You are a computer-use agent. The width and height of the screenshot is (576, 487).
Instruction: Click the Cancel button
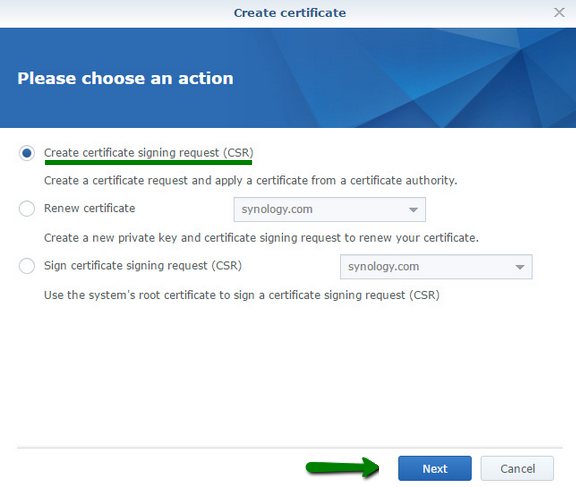click(517, 468)
